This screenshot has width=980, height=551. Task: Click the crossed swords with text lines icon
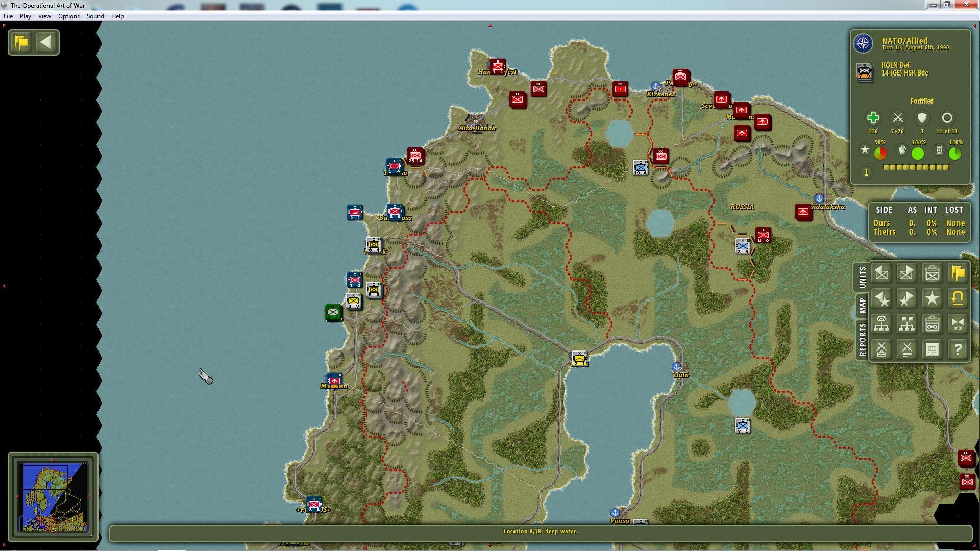point(907,349)
